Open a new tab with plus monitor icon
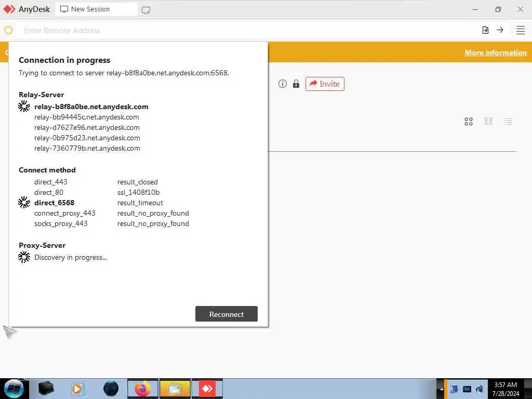This screenshot has width=532, height=399. click(x=146, y=10)
